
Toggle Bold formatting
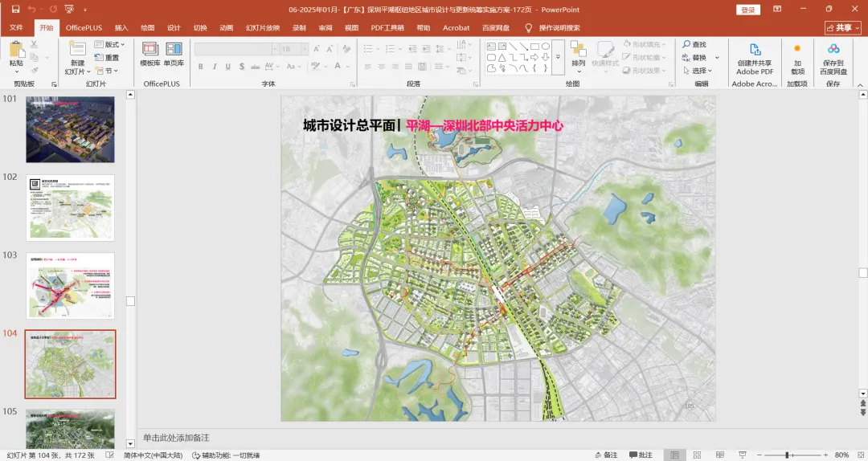click(x=200, y=67)
